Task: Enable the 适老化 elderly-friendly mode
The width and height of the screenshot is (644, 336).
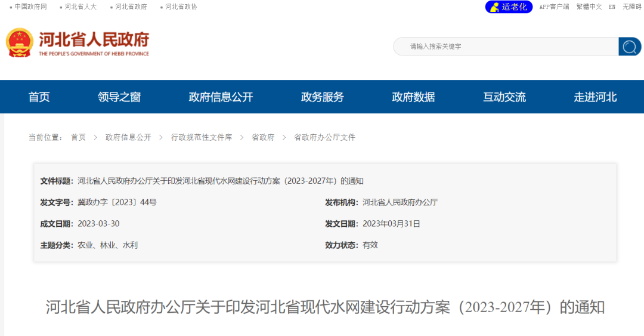Action: (x=509, y=7)
